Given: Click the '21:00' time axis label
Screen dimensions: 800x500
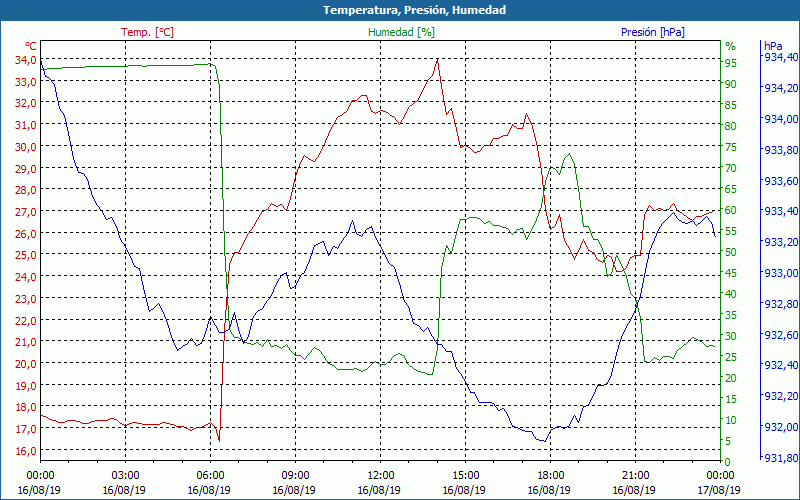Looking at the screenshot, I should (x=635, y=475).
